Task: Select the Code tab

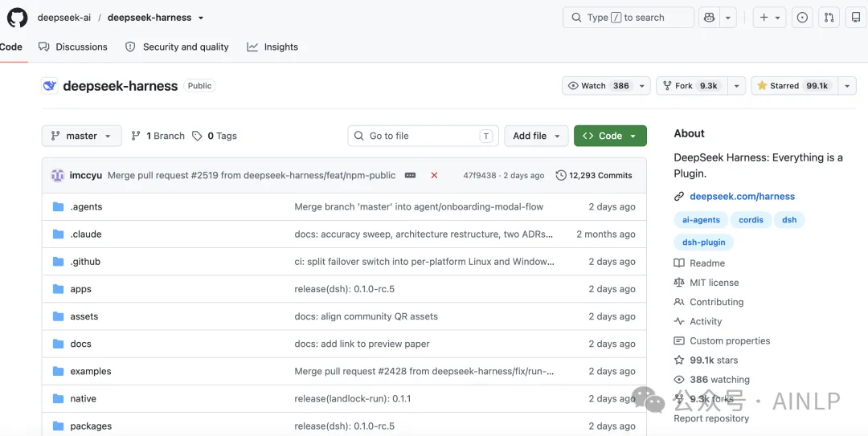Action: (11, 47)
